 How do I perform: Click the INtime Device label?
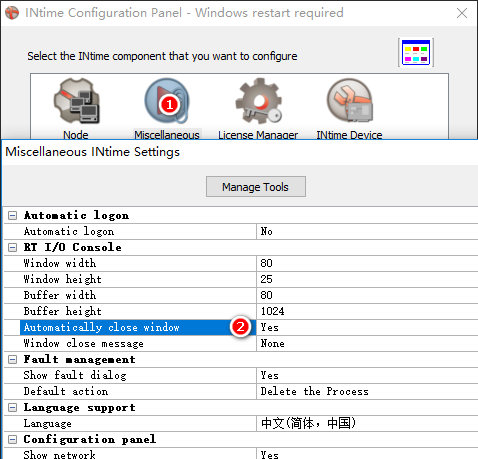click(x=349, y=135)
